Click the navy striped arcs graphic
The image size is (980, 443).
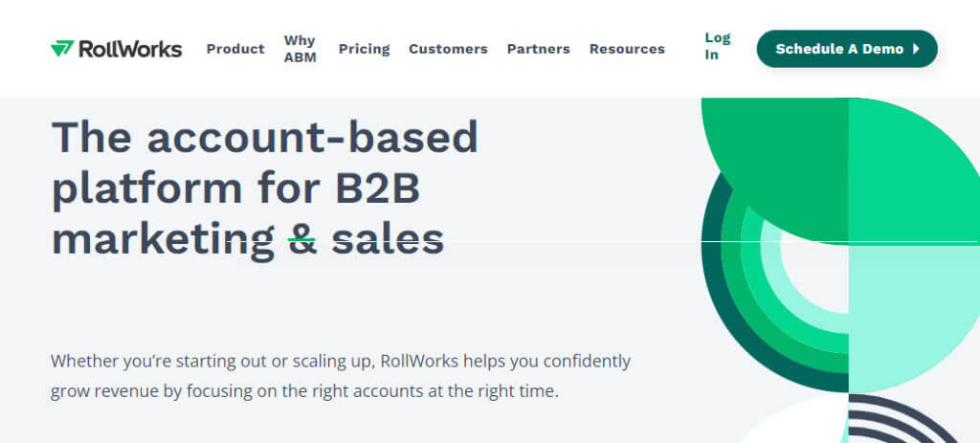click(x=900, y=419)
